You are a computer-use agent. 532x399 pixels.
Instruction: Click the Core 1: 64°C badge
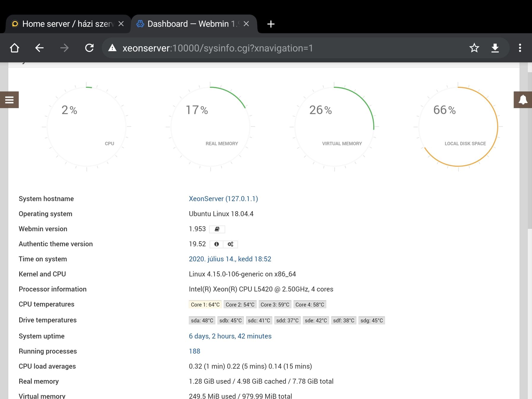point(205,305)
